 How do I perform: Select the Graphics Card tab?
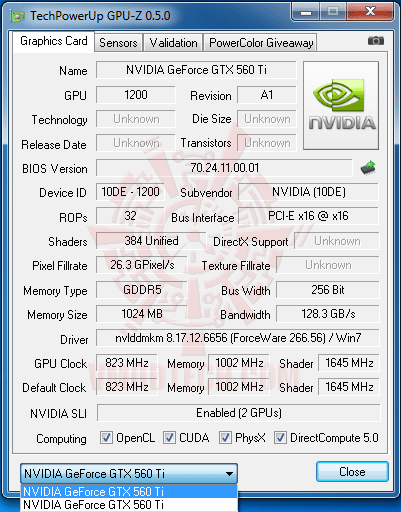tap(54, 41)
